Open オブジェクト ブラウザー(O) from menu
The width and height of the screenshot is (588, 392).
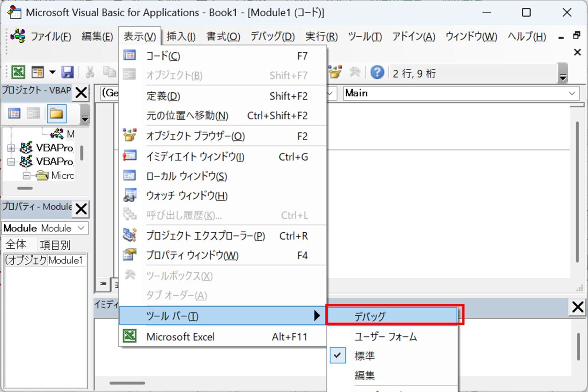click(222, 136)
